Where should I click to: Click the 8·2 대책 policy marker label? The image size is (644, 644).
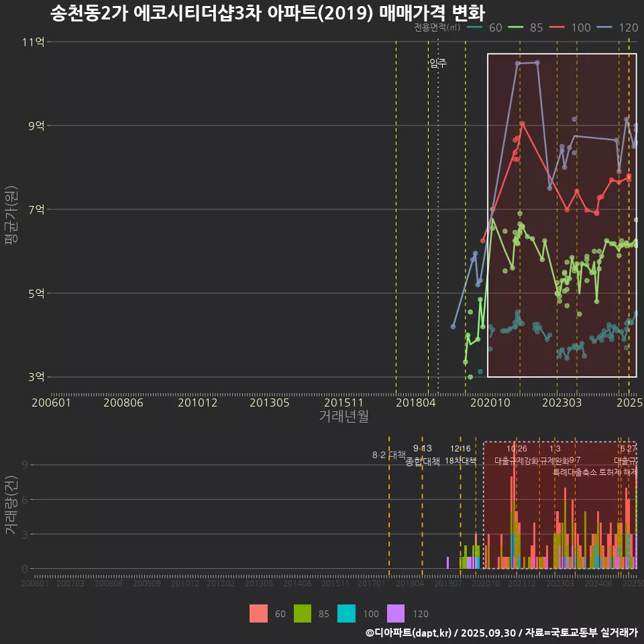point(389,455)
